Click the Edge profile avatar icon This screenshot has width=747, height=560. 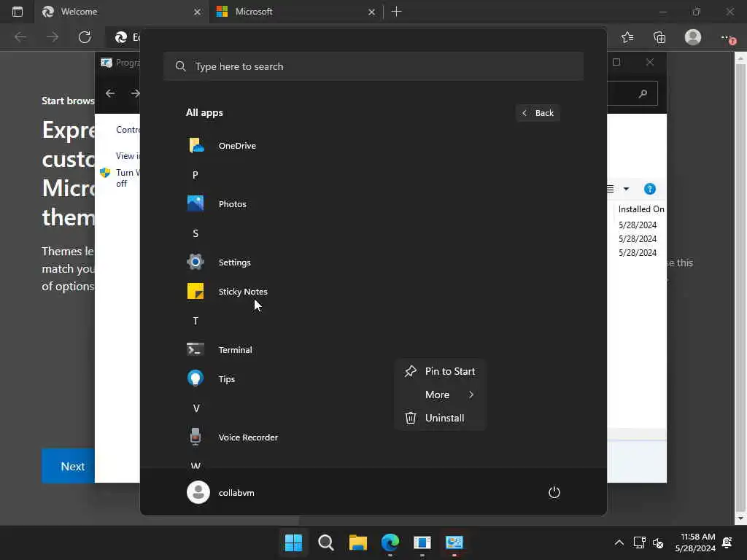click(693, 37)
